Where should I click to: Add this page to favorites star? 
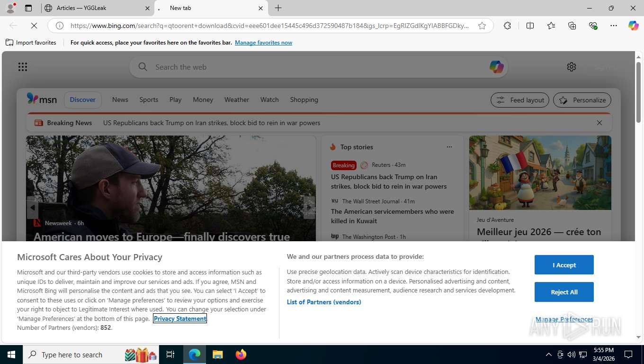coord(482,26)
